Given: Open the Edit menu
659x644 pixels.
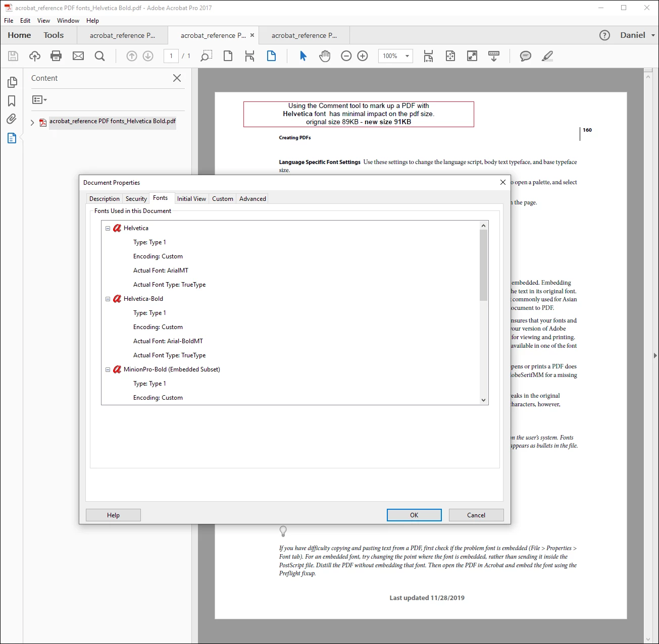Looking at the screenshot, I should [25, 21].
